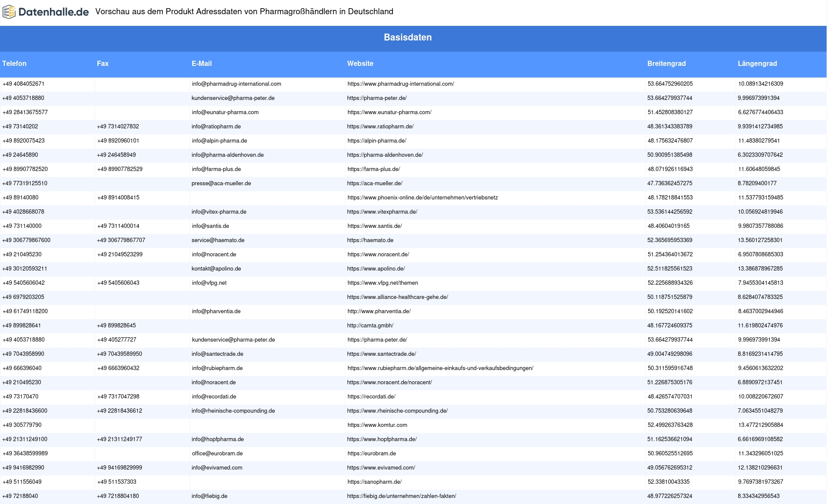The image size is (827, 504).
Task: Click the https://www.komtur.com website cell
Action: pos(496,425)
